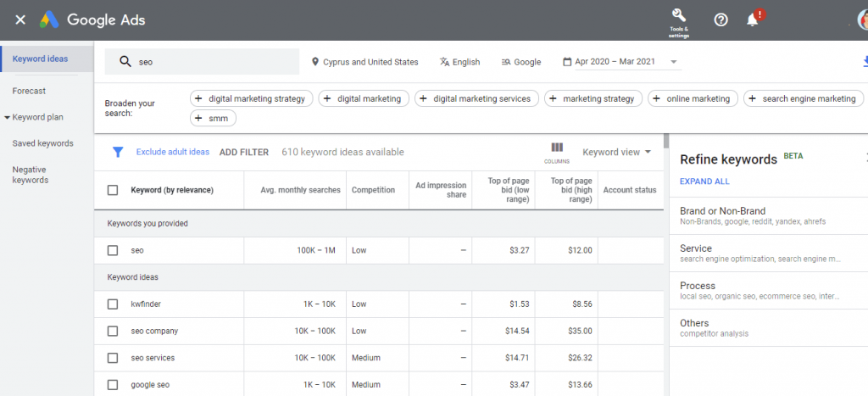This screenshot has height=396, width=868.
Task: Sort by Top of page bid high range
Action: point(572,190)
